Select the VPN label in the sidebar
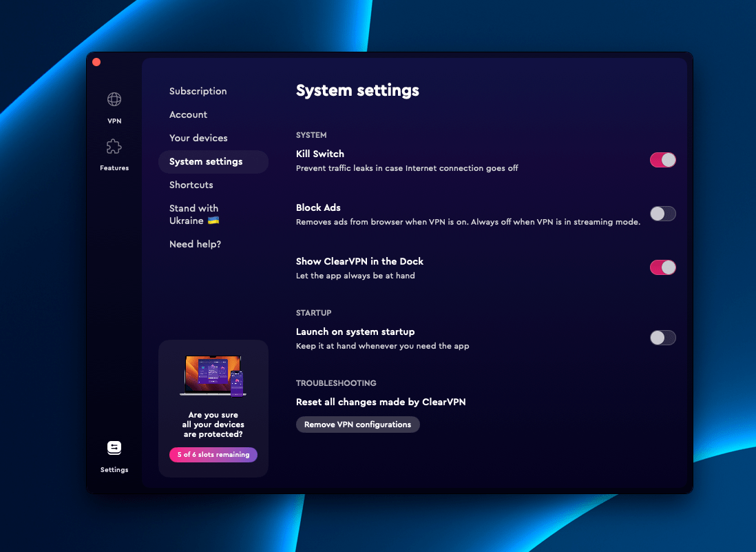This screenshot has height=552, width=756. (114, 121)
